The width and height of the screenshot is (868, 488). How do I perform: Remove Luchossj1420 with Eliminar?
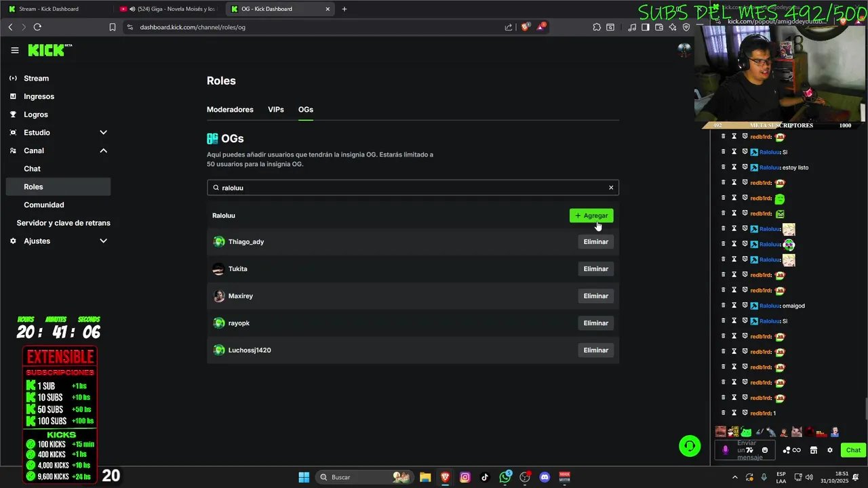point(596,350)
